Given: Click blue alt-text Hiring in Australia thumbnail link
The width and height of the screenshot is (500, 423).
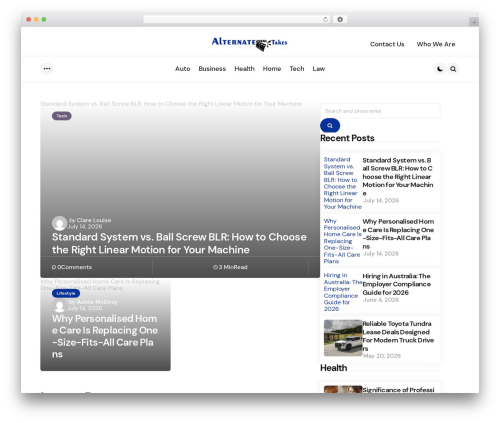Looking at the screenshot, I should [343, 292].
